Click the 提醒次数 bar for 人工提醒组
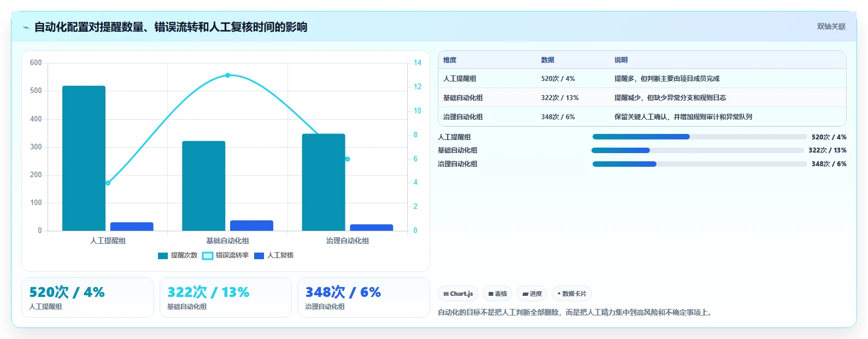This screenshot has height=339, width=868. coord(84,158)
